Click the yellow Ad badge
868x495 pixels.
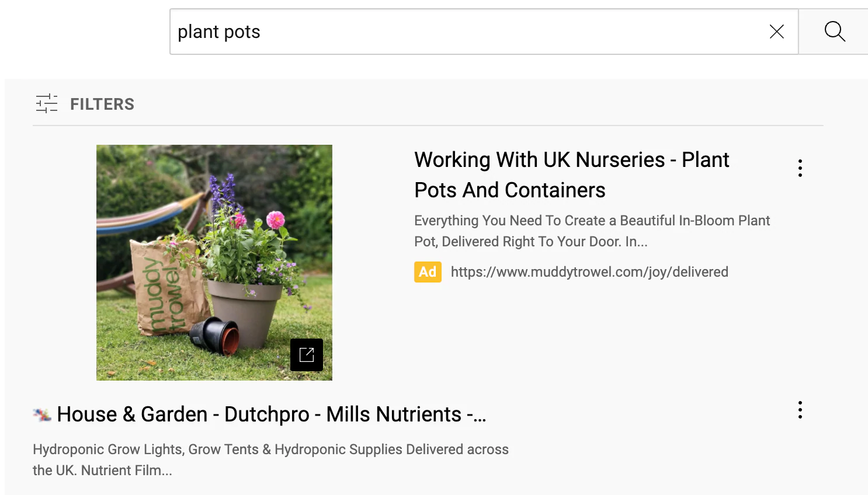point(428,272)
